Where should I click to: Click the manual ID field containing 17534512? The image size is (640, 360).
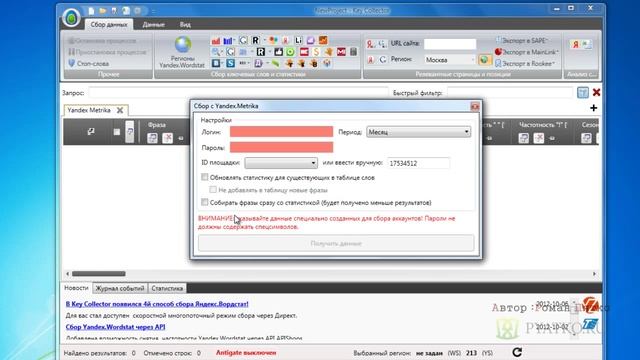click(x=418, y=163)
